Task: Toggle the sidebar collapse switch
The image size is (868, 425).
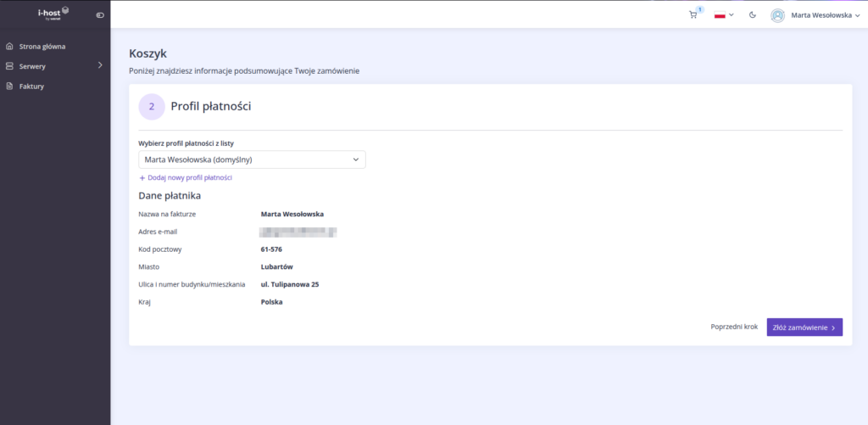Action: coord(100,15)
